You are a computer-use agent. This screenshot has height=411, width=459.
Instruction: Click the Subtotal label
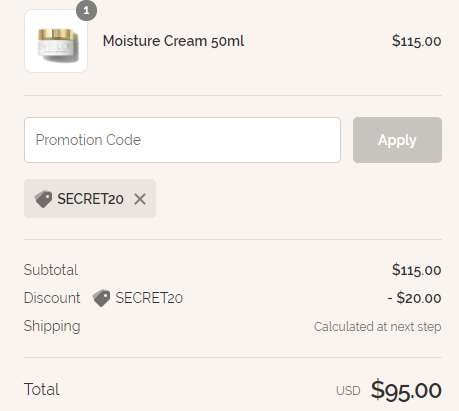point(51,270)
